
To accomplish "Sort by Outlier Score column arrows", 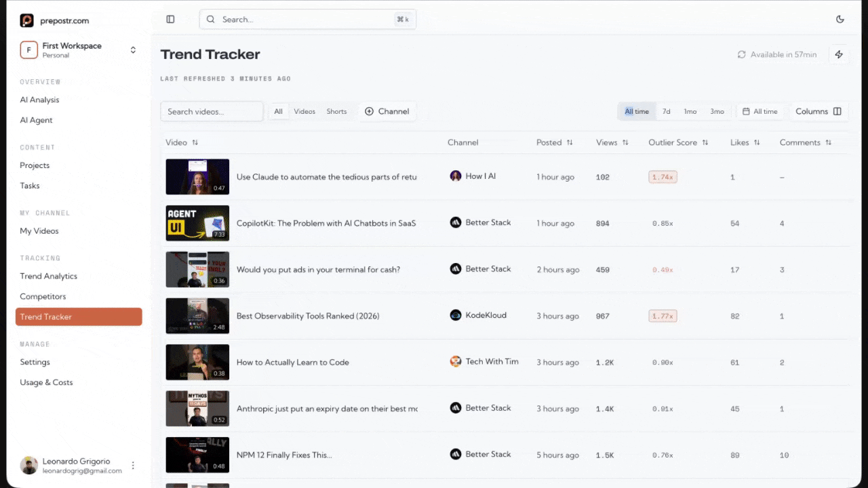I will coord(705,142).
